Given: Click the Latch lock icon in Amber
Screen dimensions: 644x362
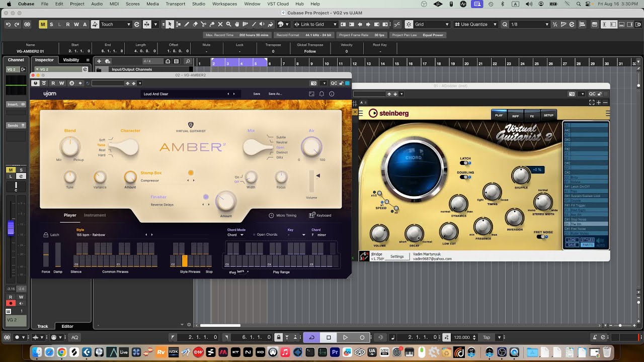Looking at the screenshot, I should tap(46, 235).
